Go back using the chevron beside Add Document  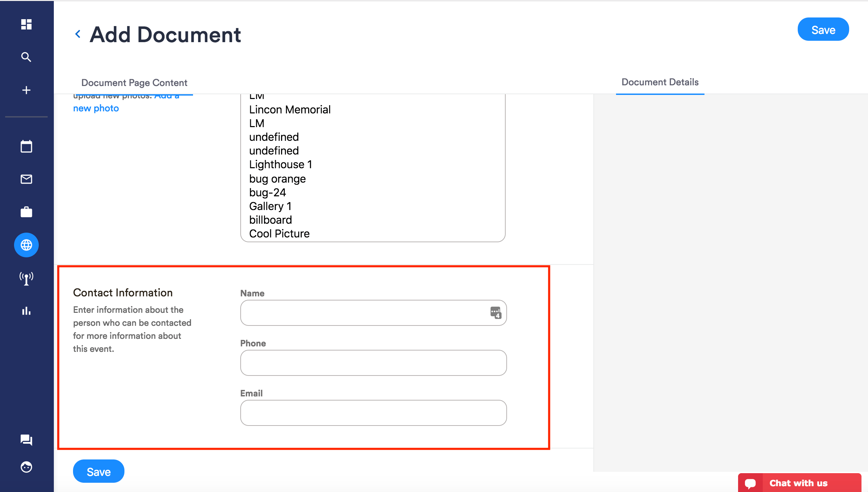(78, 34)
